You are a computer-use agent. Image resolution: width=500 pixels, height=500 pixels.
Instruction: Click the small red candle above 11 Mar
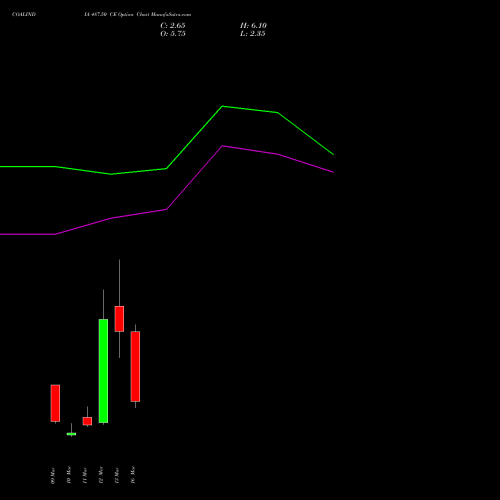[x=87, y=421]
